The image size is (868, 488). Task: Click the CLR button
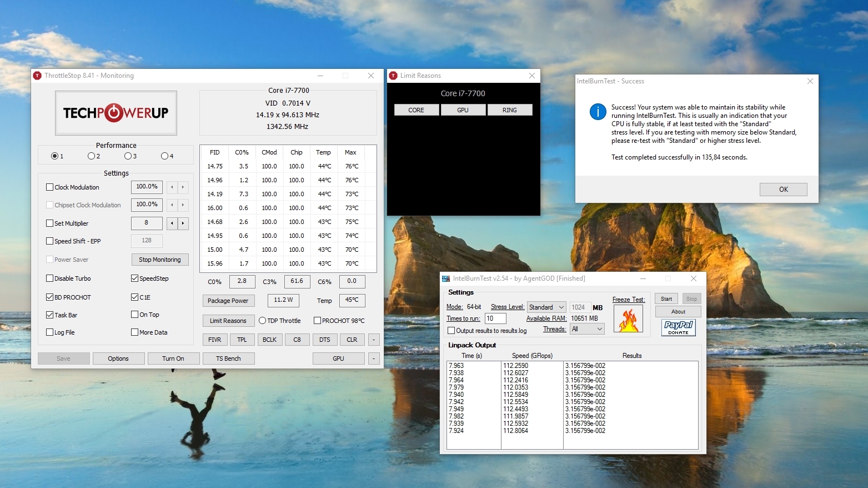click(x=352, y=340)
